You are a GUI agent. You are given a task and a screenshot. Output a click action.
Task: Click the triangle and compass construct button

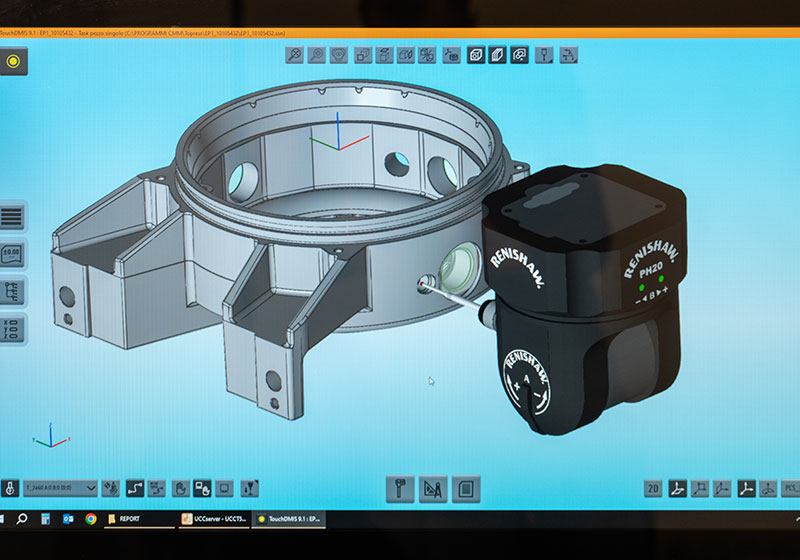tap(433, 489)
